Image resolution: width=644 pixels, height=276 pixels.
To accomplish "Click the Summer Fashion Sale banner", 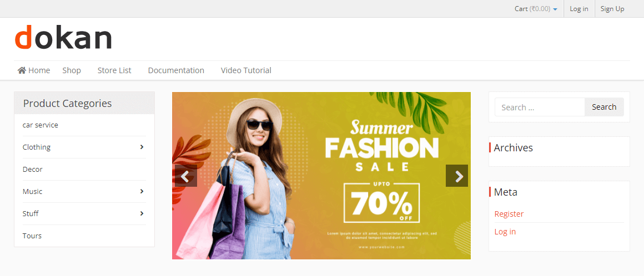I will [x=321, y=176].
